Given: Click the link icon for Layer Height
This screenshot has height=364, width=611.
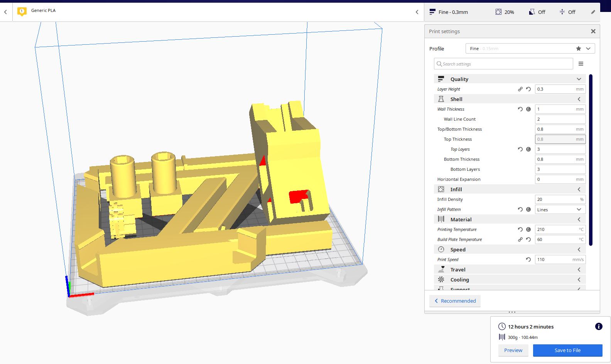Looking at the screenshot, I should point(520,89).
